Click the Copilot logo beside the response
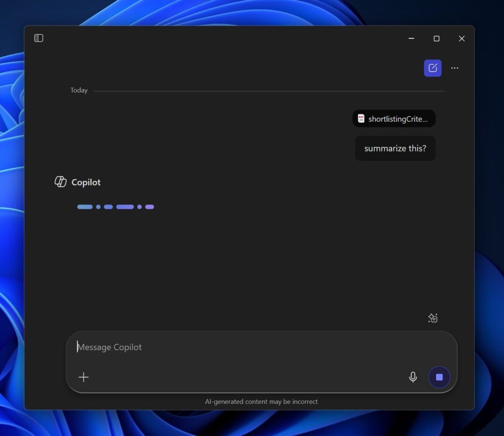 [x=60, y=181]
